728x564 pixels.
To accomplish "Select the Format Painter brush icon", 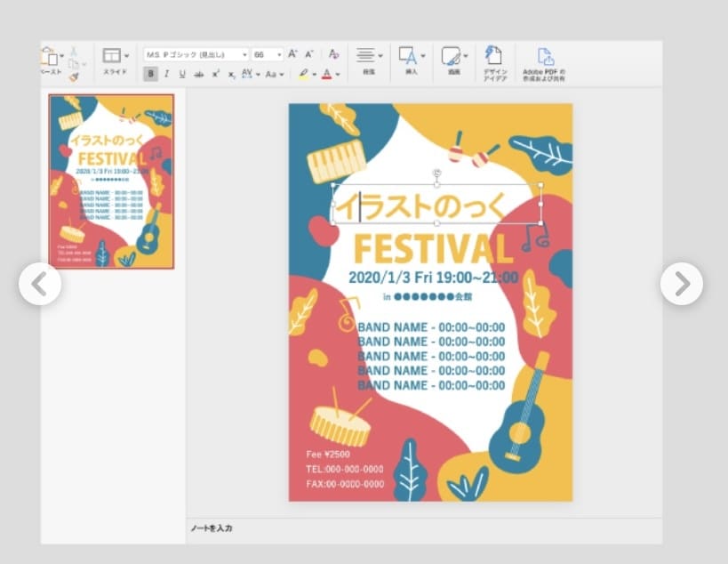I will pyautogui.click(x=74, y=77).
